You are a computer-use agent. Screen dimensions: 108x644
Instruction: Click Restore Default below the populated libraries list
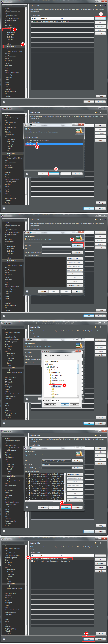click(75, 501)
